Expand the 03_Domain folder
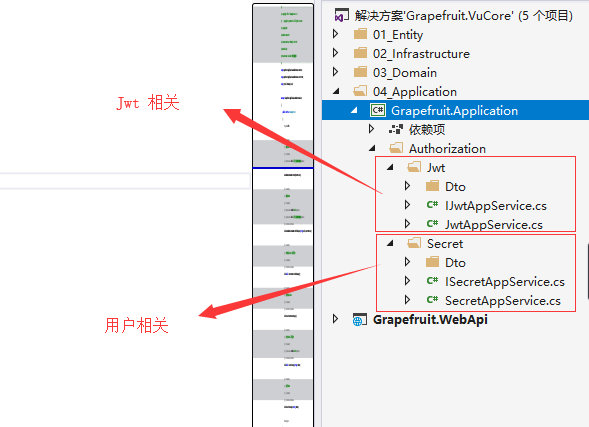Image resolution: width=589 pixels, height=427 pixels. point(335,71)
